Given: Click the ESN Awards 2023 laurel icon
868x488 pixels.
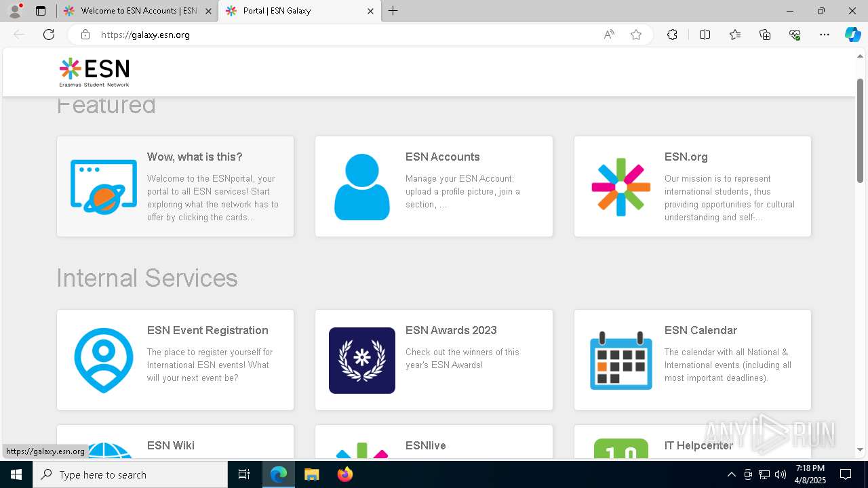Looking at the screenshot, I should coord(362,361).
